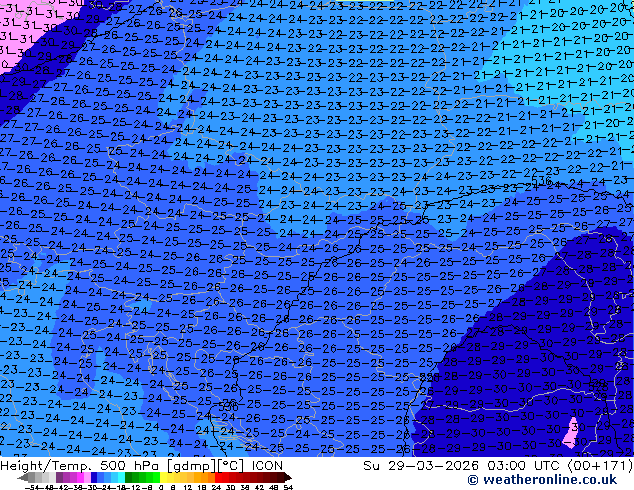Click the grey left arrow end of color scale
This screenshot has width=634, height=490.
23,478
